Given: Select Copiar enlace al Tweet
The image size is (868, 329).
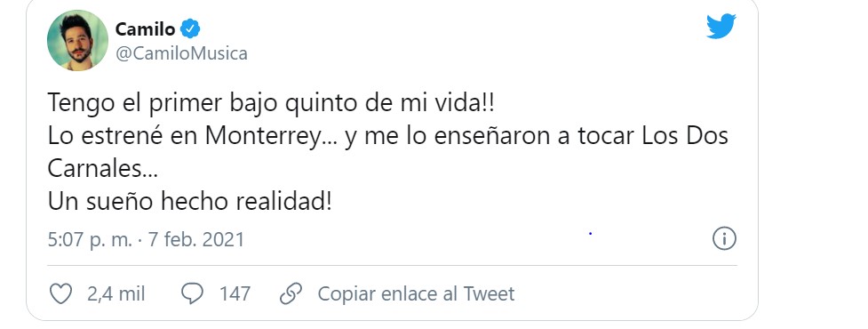Looking at the screenshot, I should pos(416,293).
